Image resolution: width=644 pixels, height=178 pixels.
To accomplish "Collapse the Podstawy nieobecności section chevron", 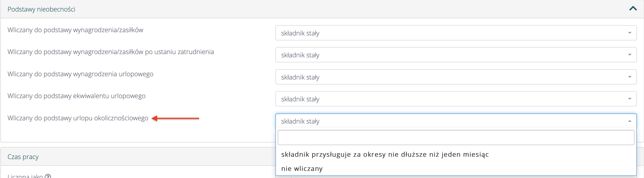I will click(633, 9).
